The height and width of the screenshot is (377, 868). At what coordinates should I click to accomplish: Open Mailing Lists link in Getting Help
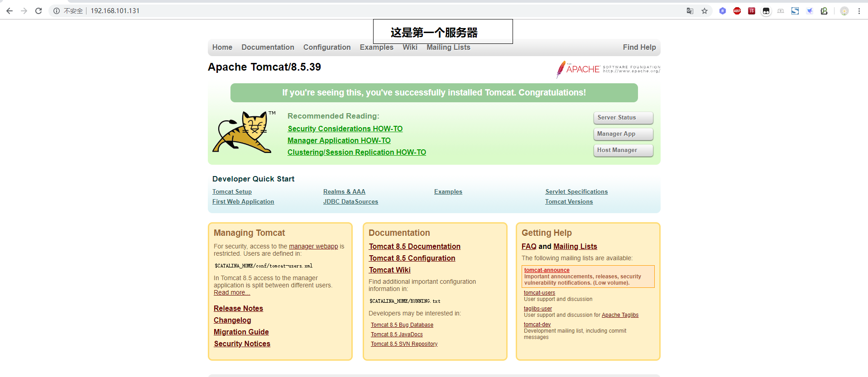click(575, 246)
